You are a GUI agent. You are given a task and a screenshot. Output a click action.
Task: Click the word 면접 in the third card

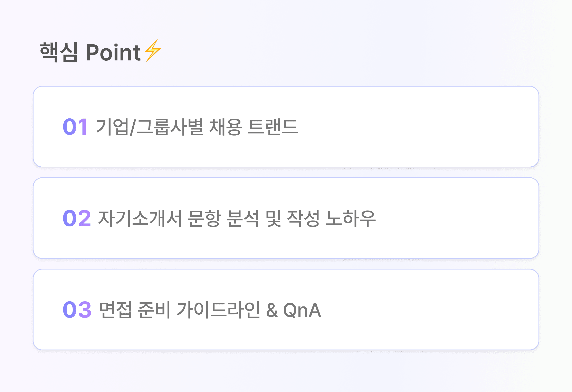(115, 310)
